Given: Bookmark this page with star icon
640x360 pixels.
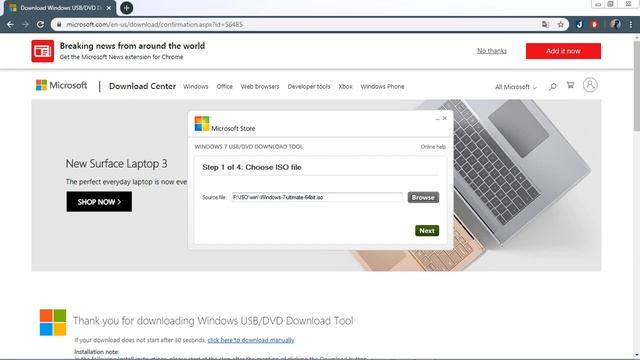Looking at the screenshot, I should tap(560, 24).
